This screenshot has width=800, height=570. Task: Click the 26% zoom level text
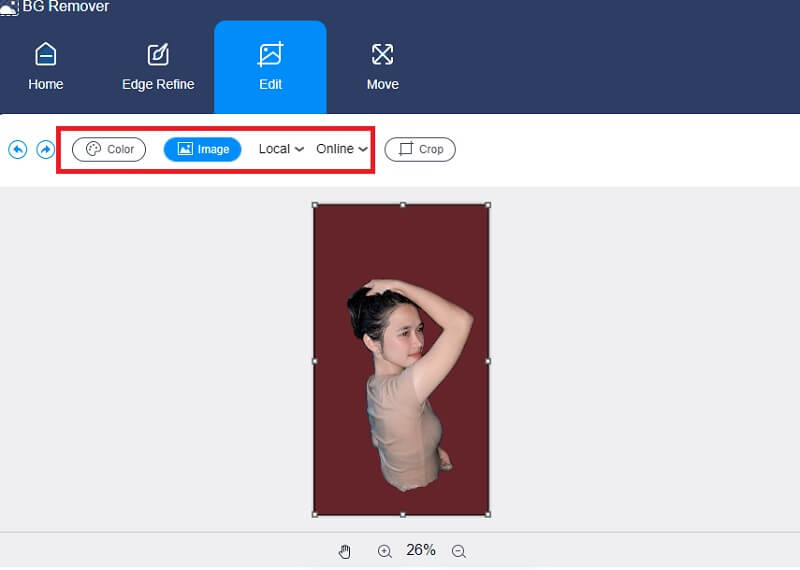coord(421,550)
